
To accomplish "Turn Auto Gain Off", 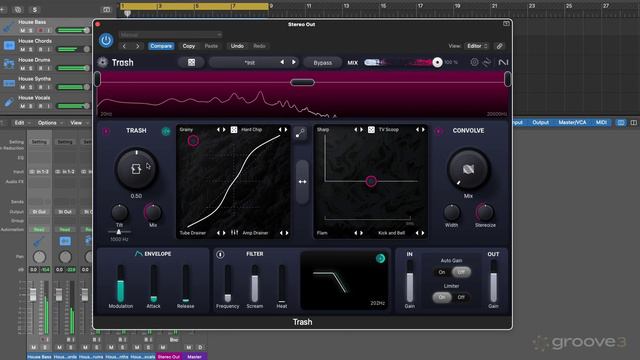I will 461,272.
